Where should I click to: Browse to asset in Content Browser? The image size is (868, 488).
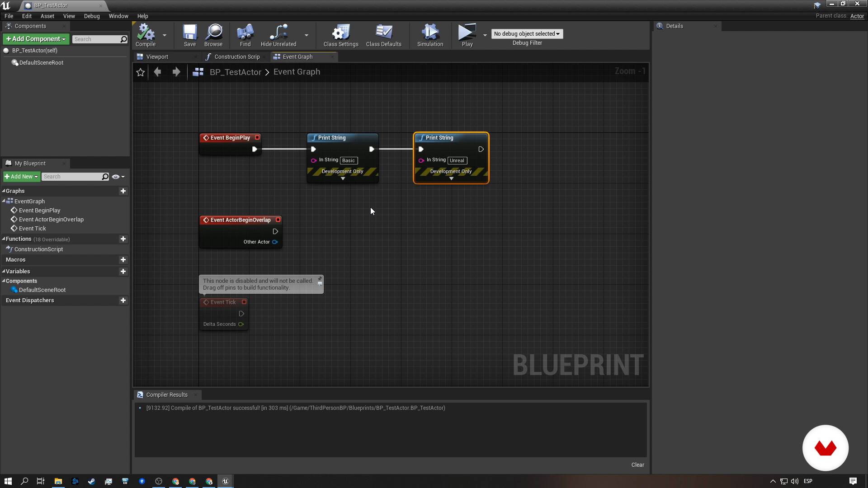tap(213, 35)
